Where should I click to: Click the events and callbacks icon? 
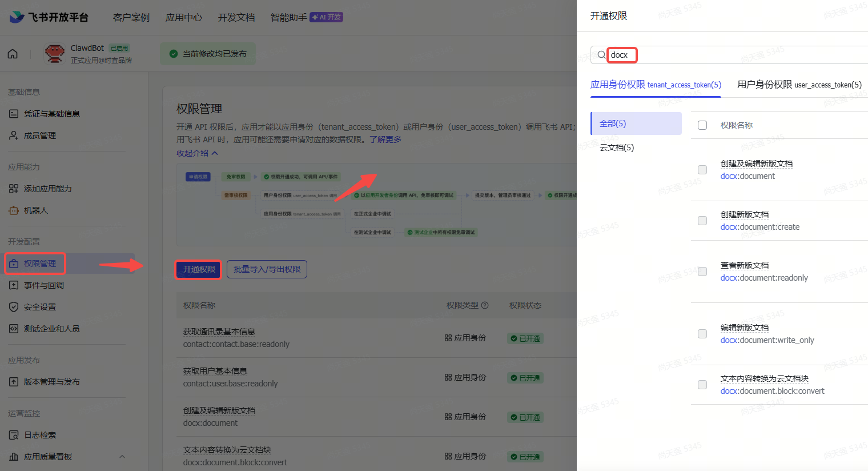click(14, 285)
